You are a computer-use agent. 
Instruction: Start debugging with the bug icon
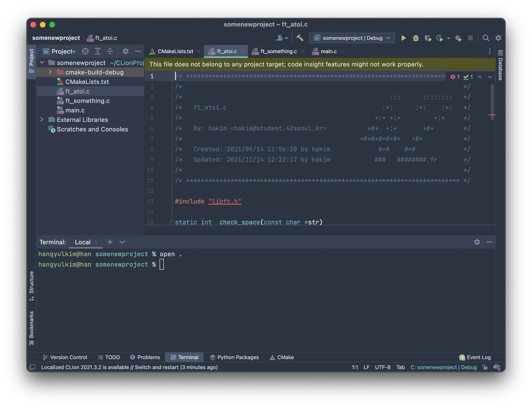(416, 38)
